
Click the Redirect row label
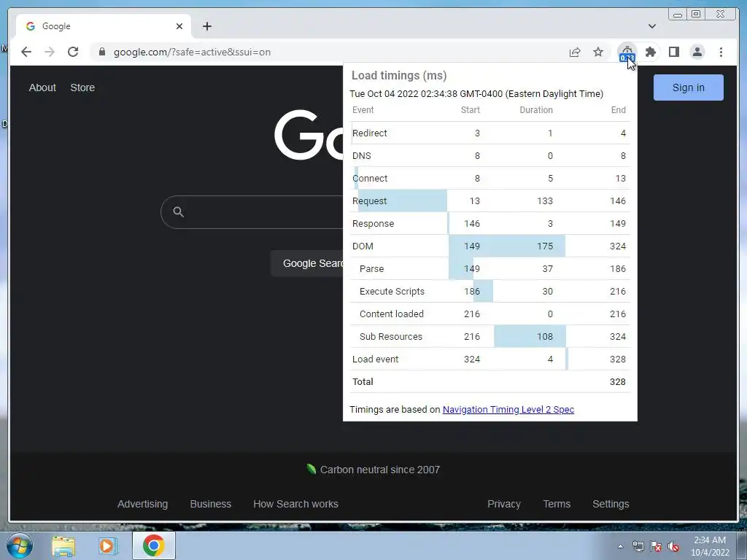pyautogui.click(x=370, y=133)
